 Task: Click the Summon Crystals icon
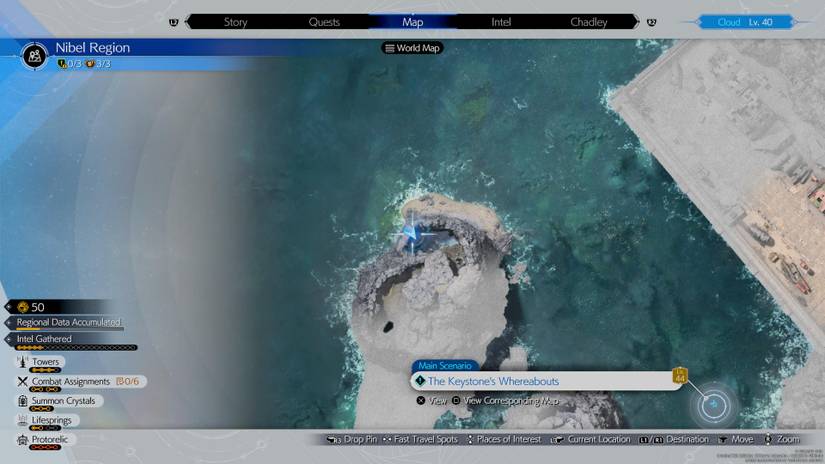point(22,401)
